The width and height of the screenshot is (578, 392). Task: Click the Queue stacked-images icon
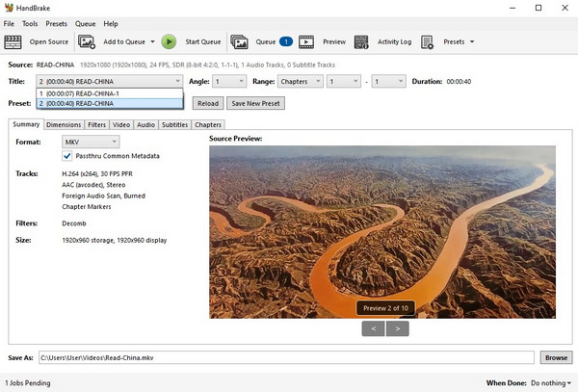[239, 42]
